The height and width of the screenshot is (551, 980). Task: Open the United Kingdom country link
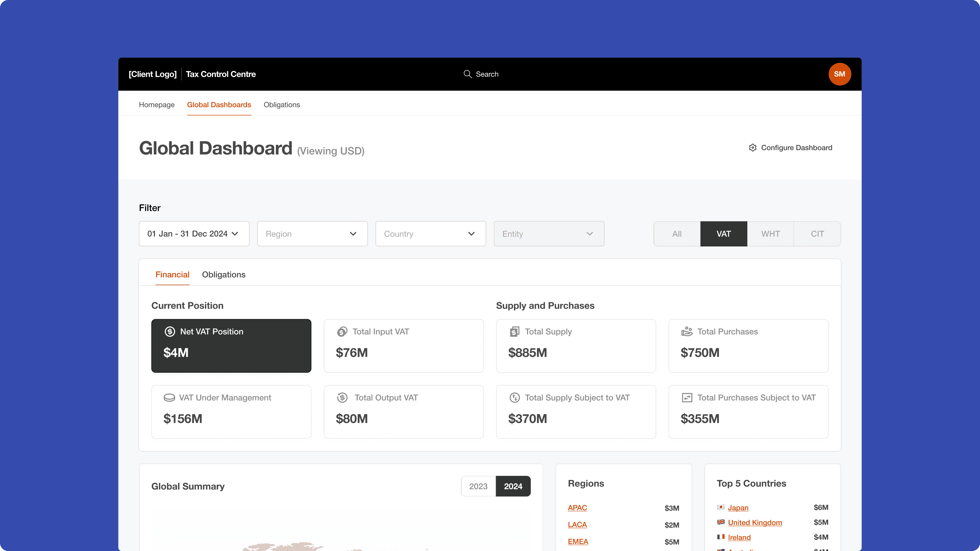pyautogui.click(x=755, y=522)
